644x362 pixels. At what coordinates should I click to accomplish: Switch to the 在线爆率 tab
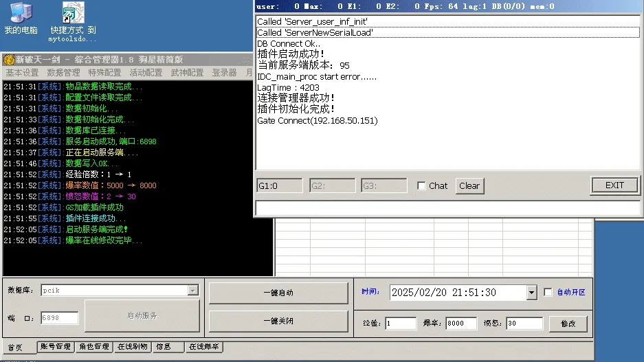point(203,347)
